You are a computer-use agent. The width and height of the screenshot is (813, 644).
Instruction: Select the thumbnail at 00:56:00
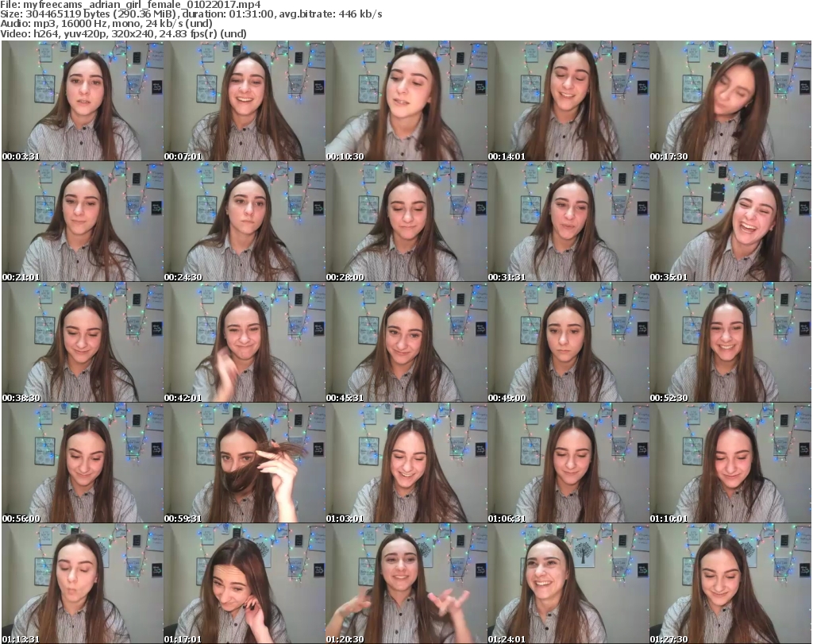tap(83, 463)
